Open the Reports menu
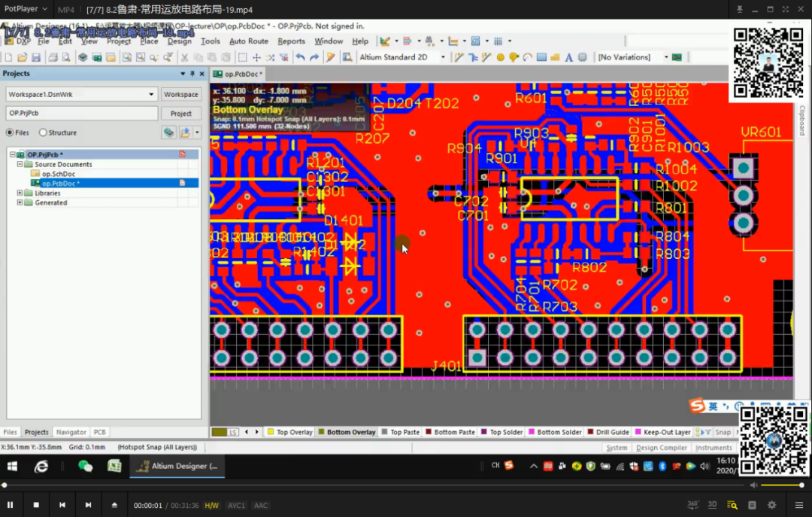The height and width of the screenshot is (517, 812). [291, 41]
